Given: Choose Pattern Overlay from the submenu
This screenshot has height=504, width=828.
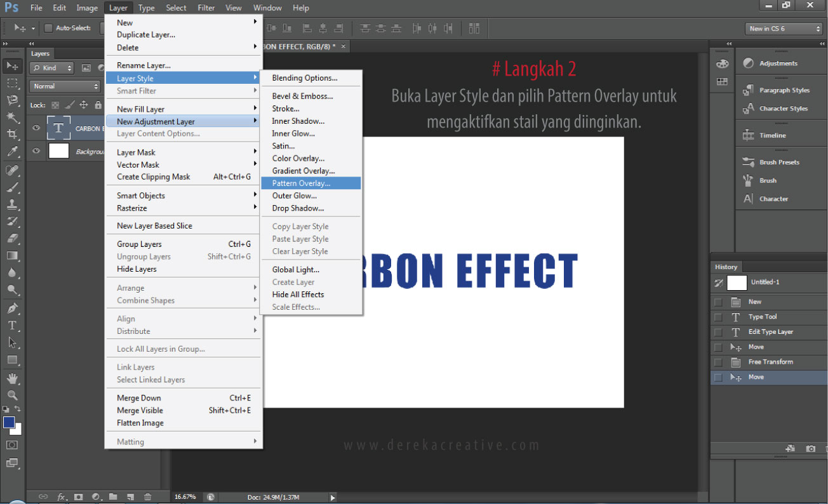Looking at the screenshot, I should click(301, 183).
